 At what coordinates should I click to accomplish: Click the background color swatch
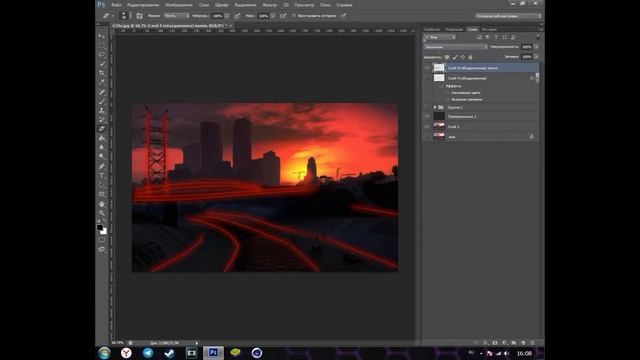pos(104,231)
